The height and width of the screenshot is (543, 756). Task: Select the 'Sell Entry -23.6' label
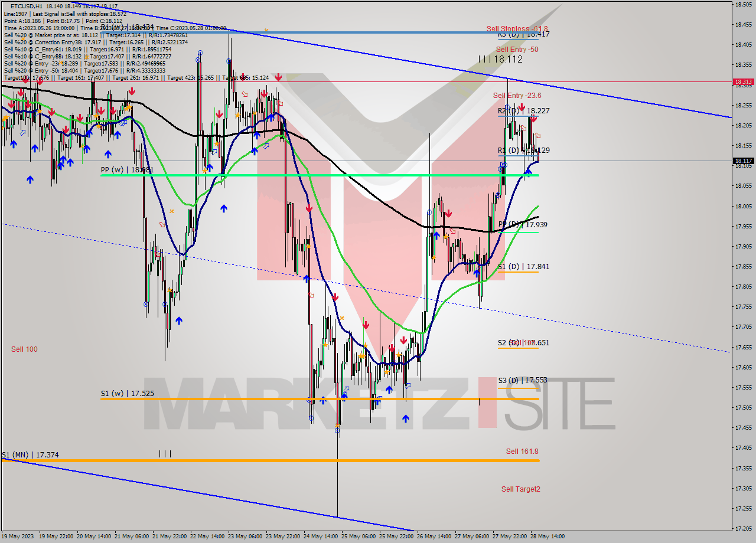[x=517, y=96]
